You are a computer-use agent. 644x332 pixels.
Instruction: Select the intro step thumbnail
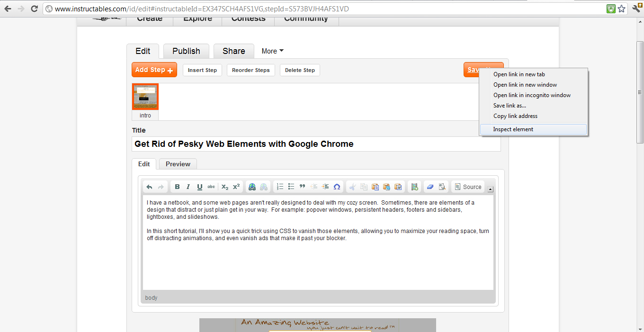pos(145,97)
